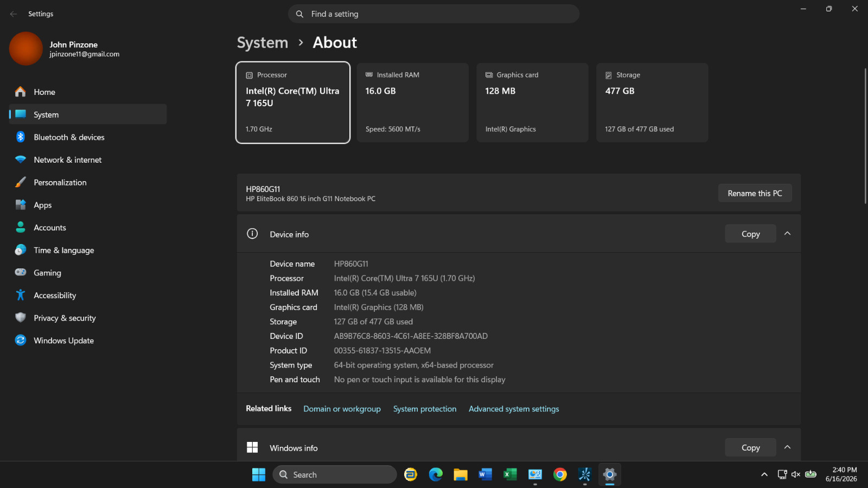Click the Windows Update sync icon
The height and width of the screenshot is (488, 868).
coord(21,340)
